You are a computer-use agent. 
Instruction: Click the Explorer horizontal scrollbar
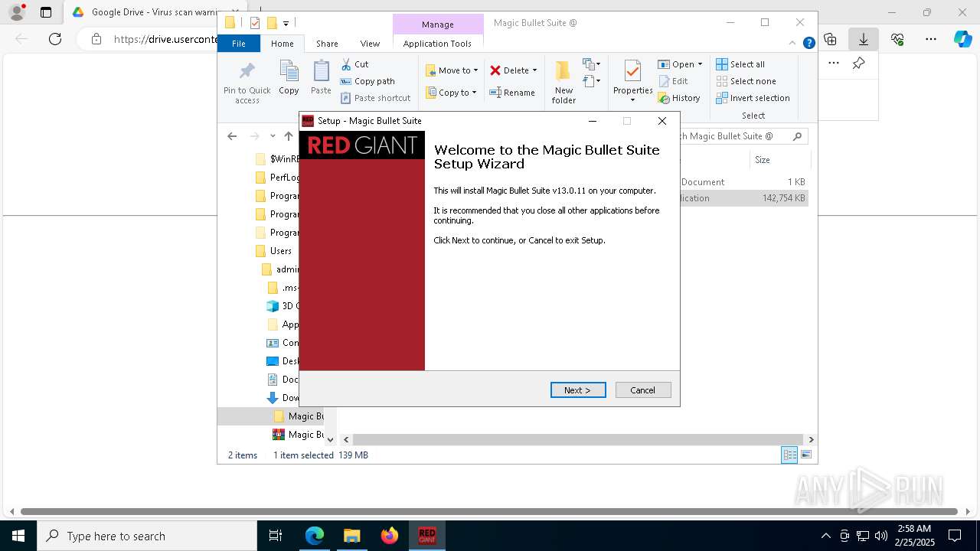tap(578, 440)
